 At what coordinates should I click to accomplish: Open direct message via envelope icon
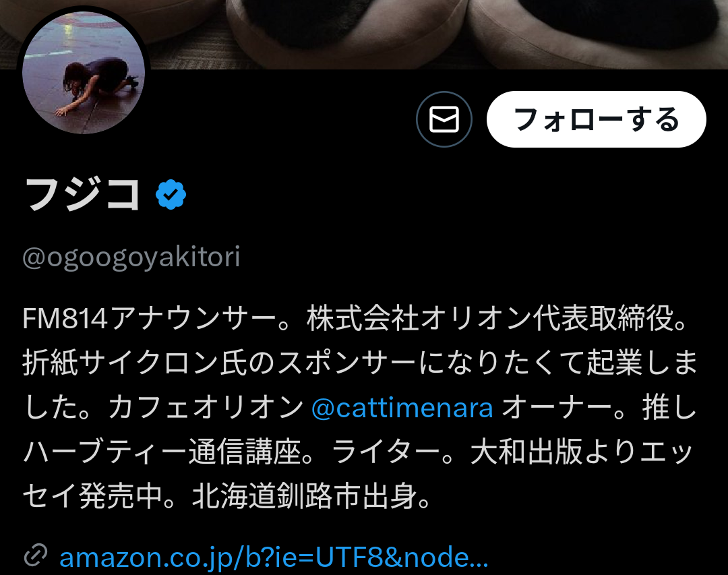click(444, 119)
